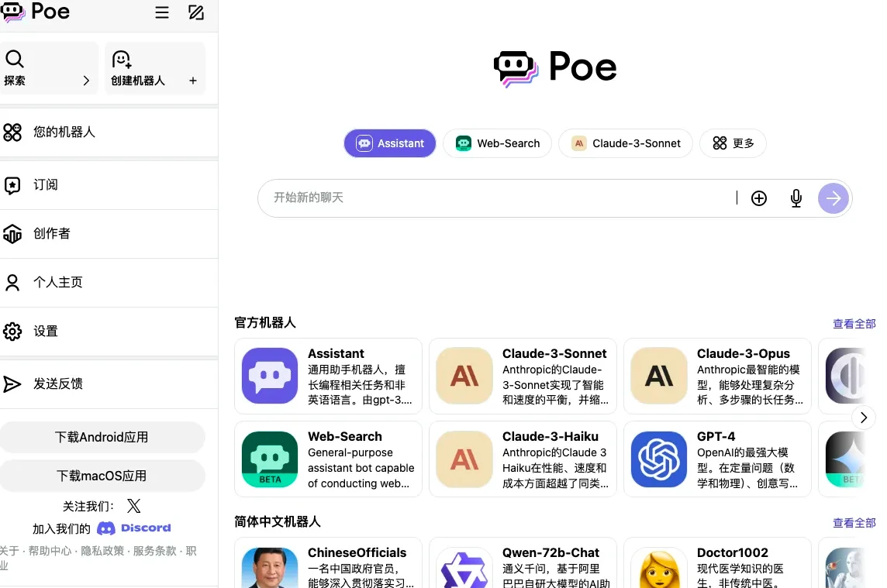Click the paper plane icon beside 发送反馈

(x=12, y=384)
